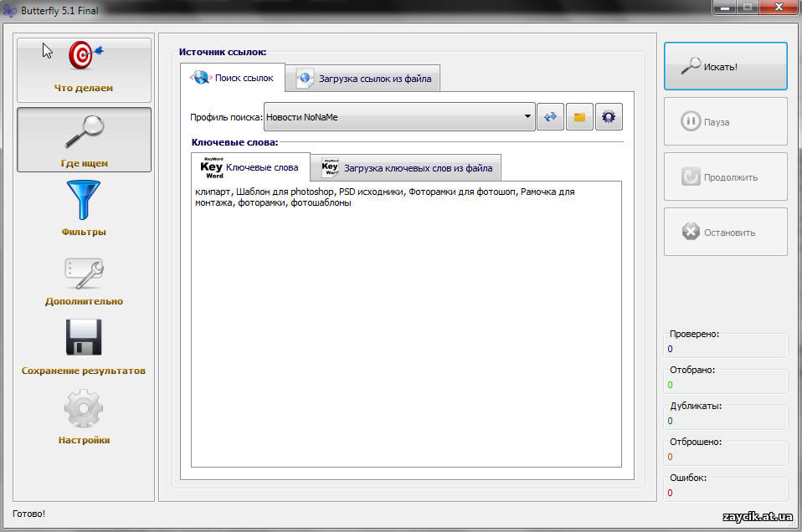
Task: Click the Butterfly app icon in title bar
Action: click(10, 10)
